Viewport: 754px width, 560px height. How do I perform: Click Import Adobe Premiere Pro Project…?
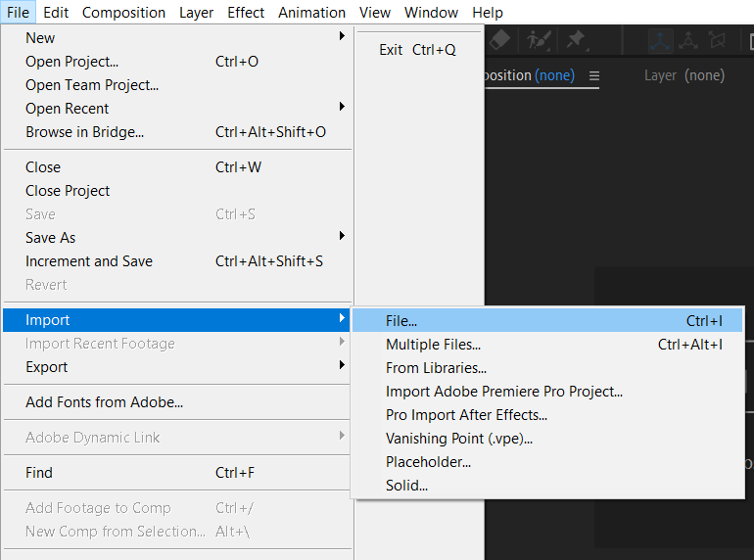pyautogui.click(x=504, y=391)
